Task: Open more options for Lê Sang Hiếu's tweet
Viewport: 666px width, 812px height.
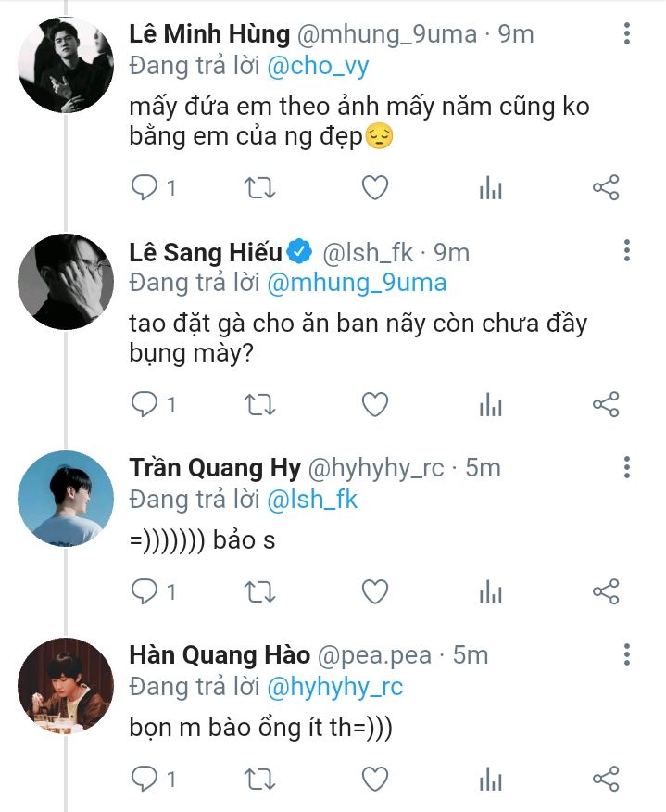Action: coord(627,251)
